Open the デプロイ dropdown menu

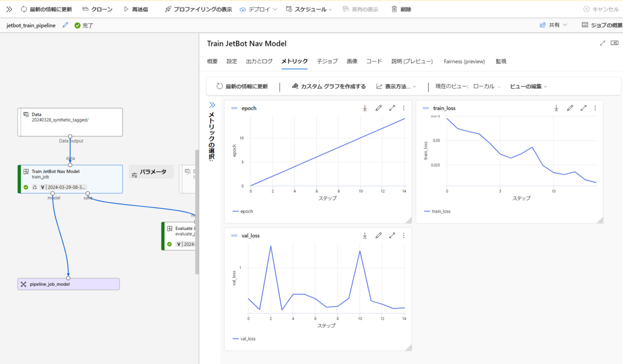259,9
